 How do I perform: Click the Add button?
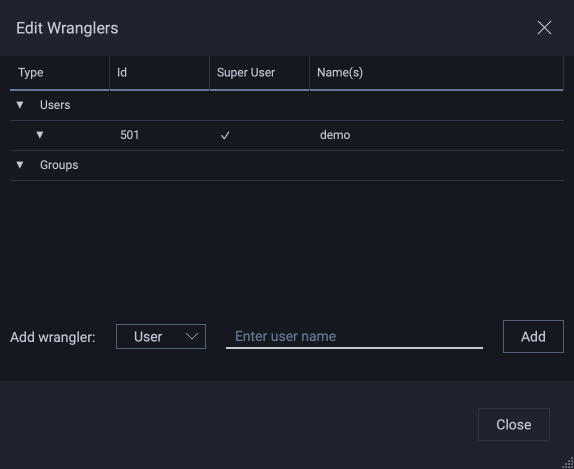[x=533, y=336]
